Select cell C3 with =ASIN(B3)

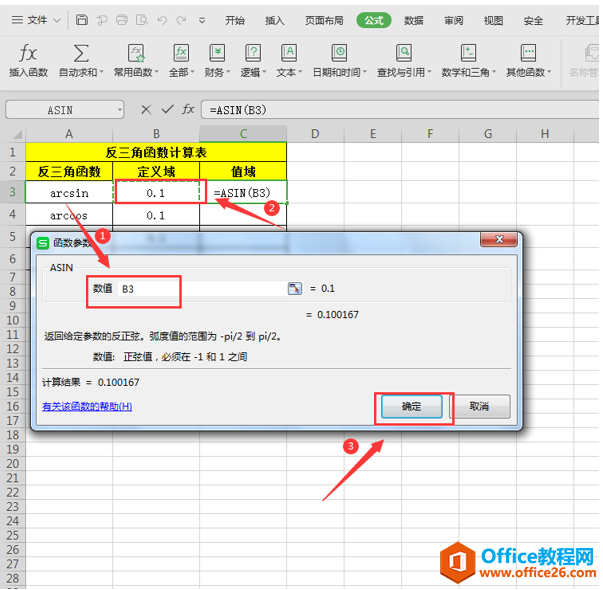(243, 192)
